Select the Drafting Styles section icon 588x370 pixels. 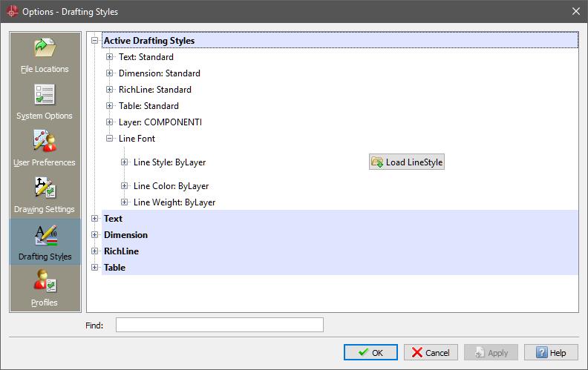point(46,235)
